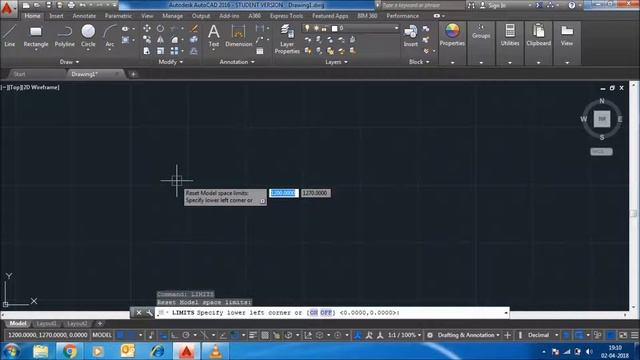Switch to the Start file tab
Image resolution: width=640 pixels, height=360 pixels.
point(20,74)
